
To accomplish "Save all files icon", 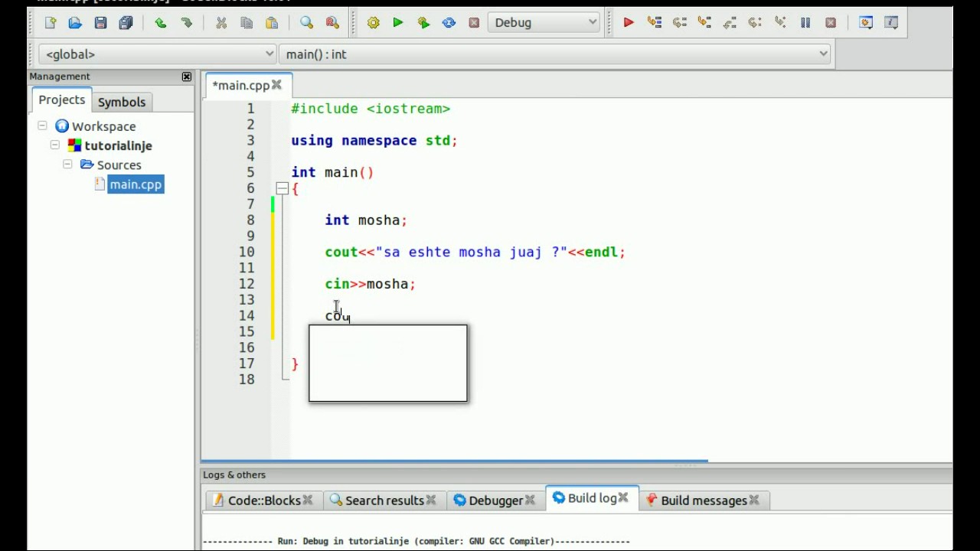I will [126, 23].
